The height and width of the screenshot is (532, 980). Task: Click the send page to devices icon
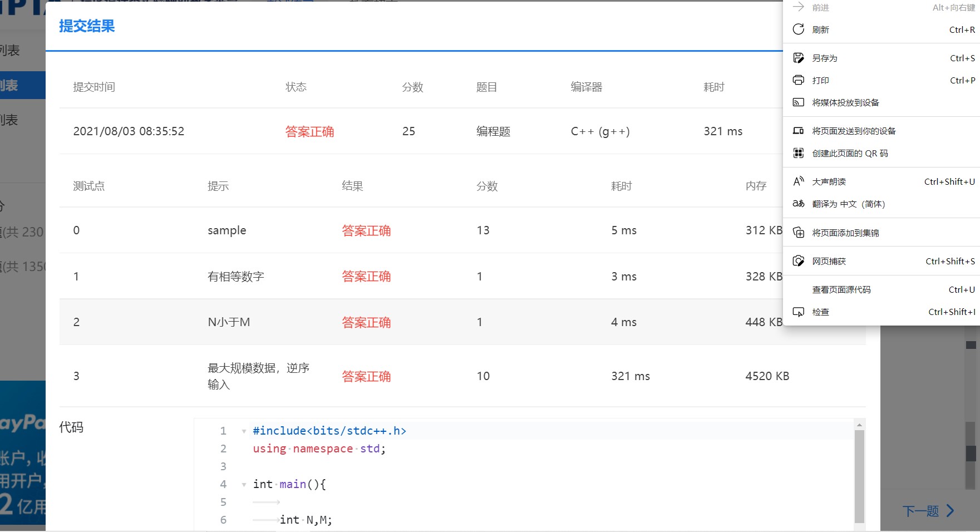pos(799,130)
